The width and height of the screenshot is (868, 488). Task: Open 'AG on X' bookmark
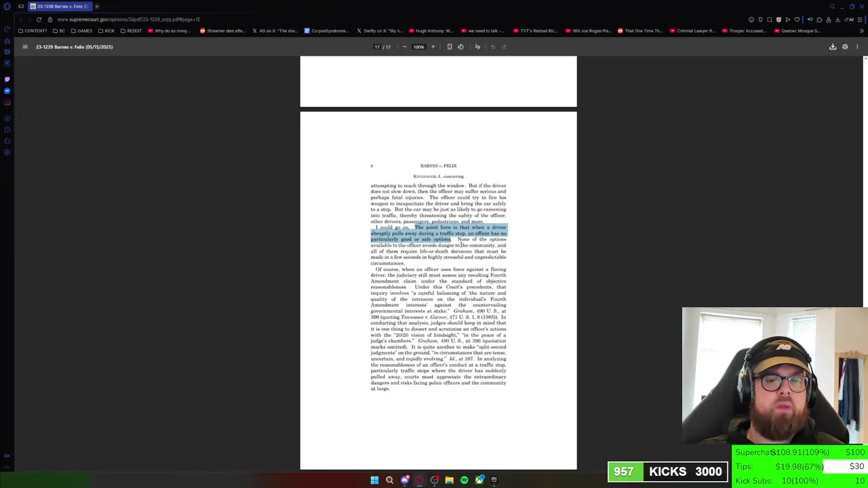[x=275, y=30]
